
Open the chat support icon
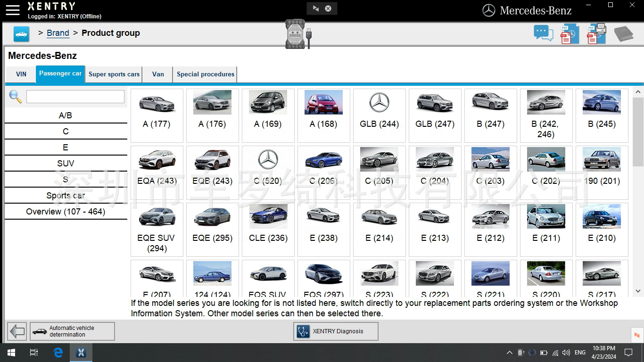point(543,33)
